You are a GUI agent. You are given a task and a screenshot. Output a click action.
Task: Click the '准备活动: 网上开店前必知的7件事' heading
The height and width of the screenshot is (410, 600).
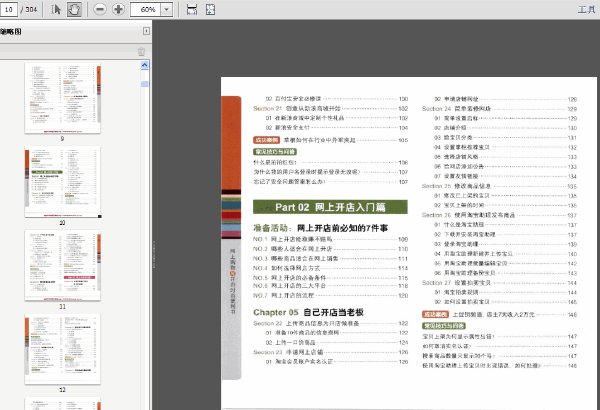[320, 228]
